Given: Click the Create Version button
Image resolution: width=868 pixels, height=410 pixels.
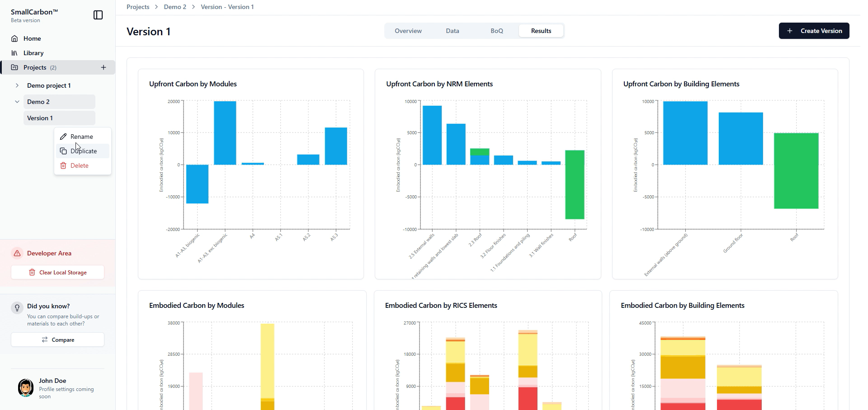Looking at the screenshot, I should 814,31.
